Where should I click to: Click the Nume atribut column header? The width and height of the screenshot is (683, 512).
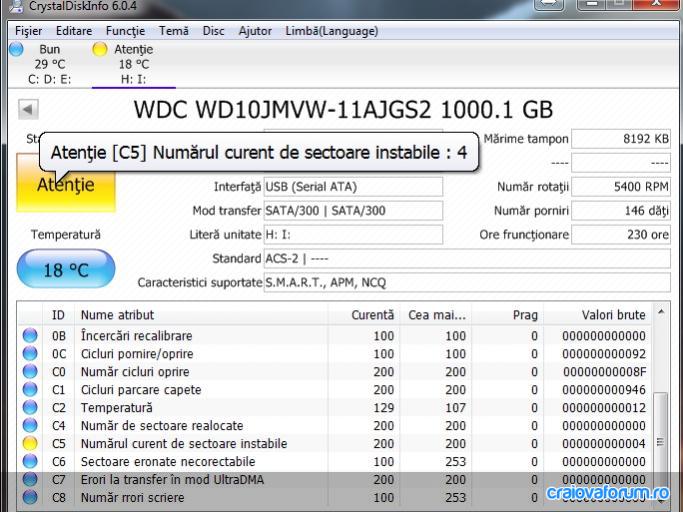click(201, 315)
